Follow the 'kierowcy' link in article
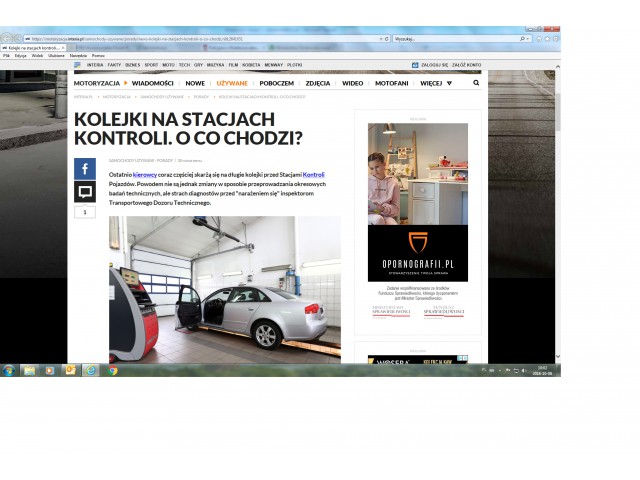Image resolution: width=640 pixels, height=480 pixels. coord(145,175)
